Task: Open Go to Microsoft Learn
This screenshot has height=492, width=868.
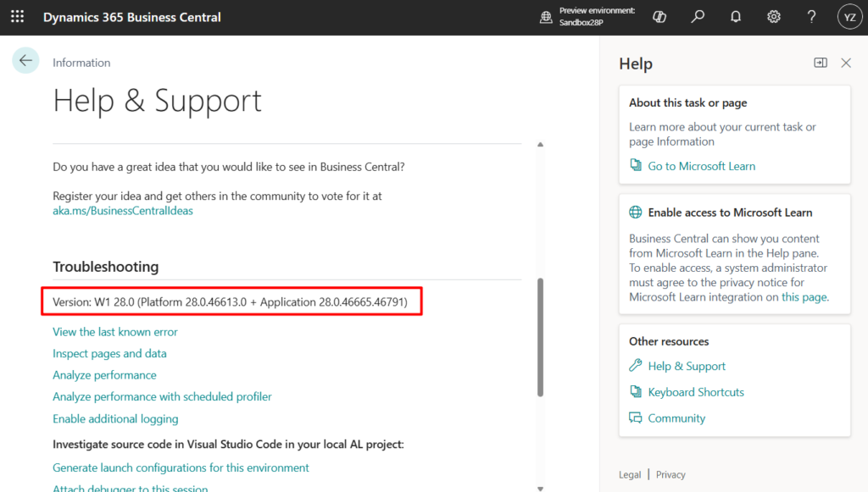Action: (x=701, y=166)
